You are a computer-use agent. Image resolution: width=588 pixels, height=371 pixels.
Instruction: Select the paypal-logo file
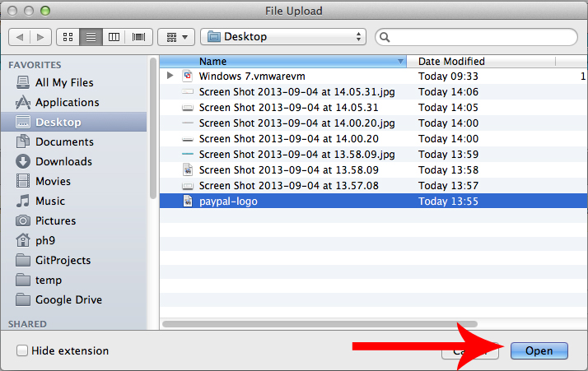(228, 201)
